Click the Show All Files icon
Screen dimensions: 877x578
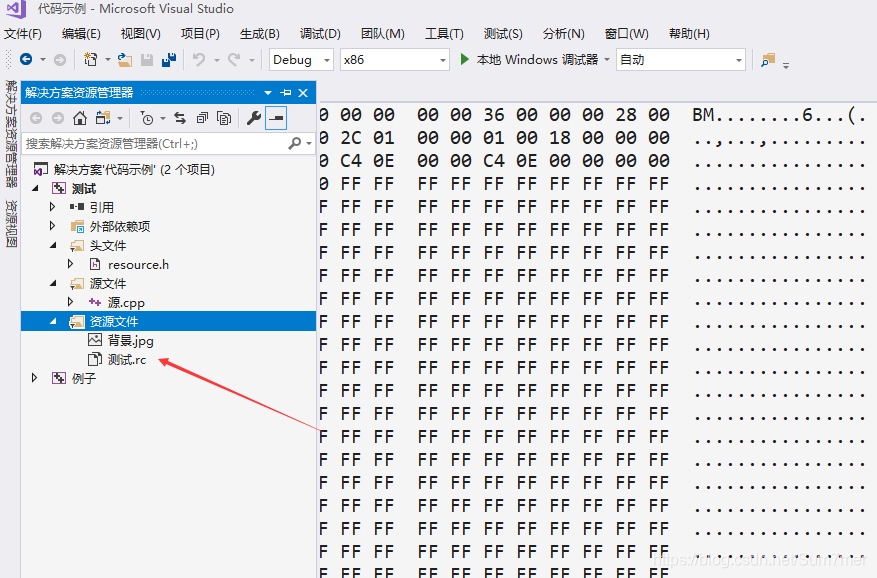[224, 118]
